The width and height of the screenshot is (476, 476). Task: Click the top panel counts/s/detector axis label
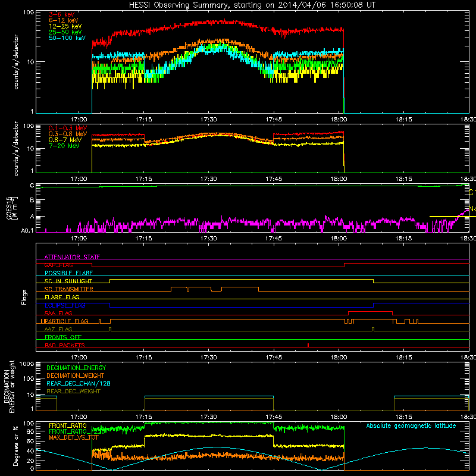[16, 62]
